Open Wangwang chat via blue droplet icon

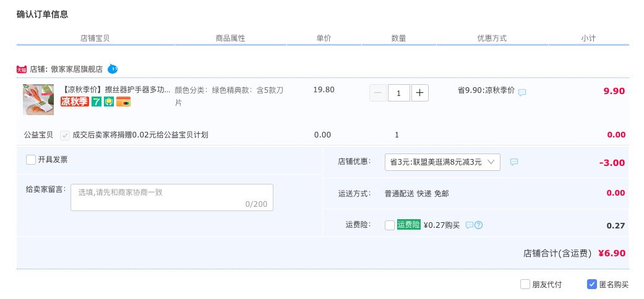(113, 69)
